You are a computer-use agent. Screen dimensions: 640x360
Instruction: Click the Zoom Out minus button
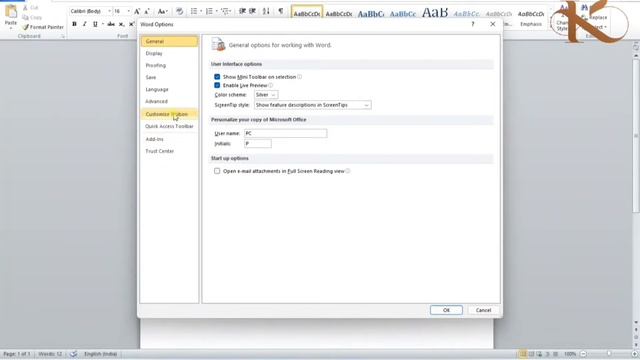point(584,354)
